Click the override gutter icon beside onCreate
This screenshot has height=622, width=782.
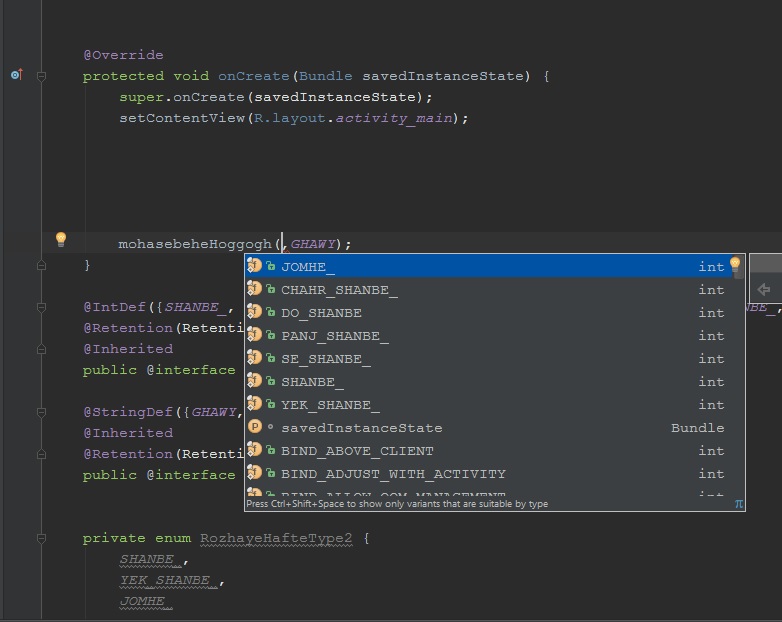tap(15, 75)
